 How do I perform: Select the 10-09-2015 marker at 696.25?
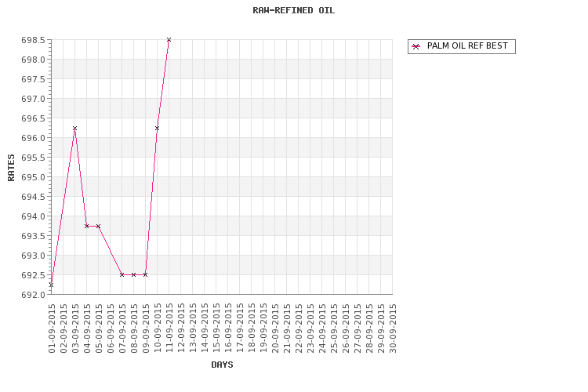[x=157, y=129]
